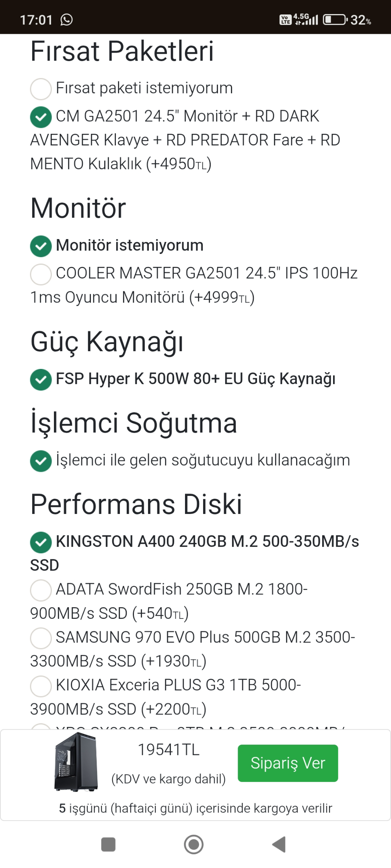Tap the WhatsApp notification icon in status bar
The height and width of the screenshot is (868, 391).
[x=66, y=19]
